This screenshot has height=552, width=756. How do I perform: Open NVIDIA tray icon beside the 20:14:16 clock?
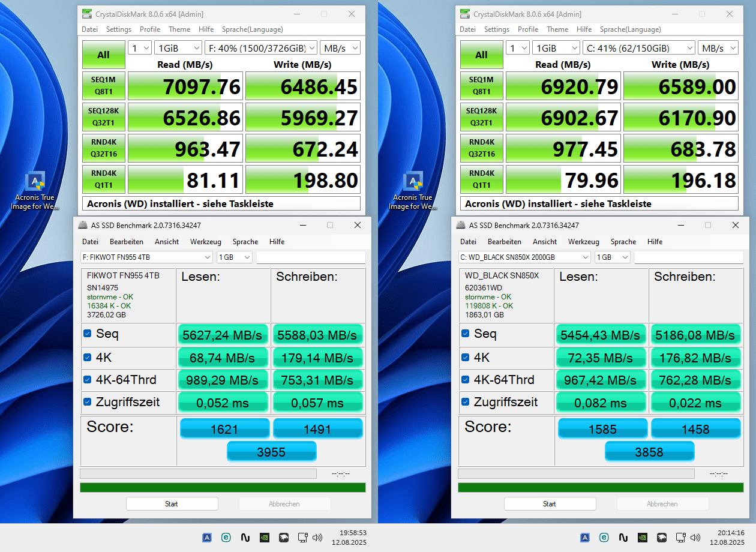coord(643,538)
